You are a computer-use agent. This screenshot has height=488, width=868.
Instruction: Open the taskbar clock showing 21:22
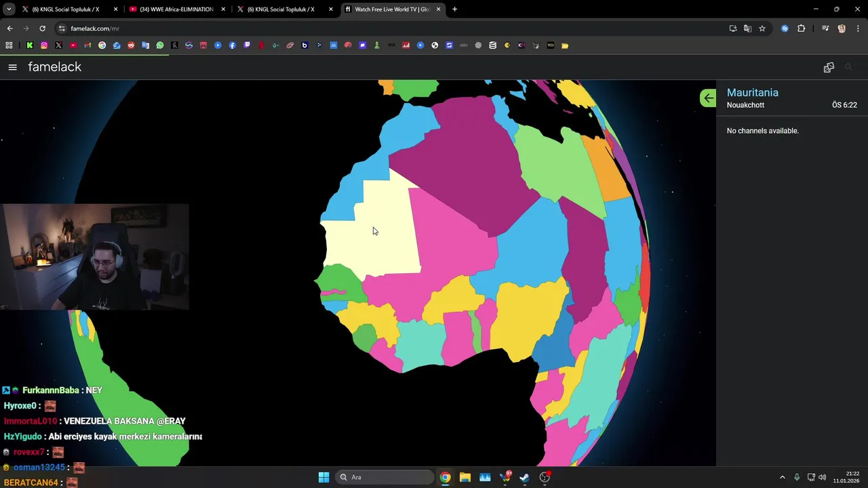point(846,477)
